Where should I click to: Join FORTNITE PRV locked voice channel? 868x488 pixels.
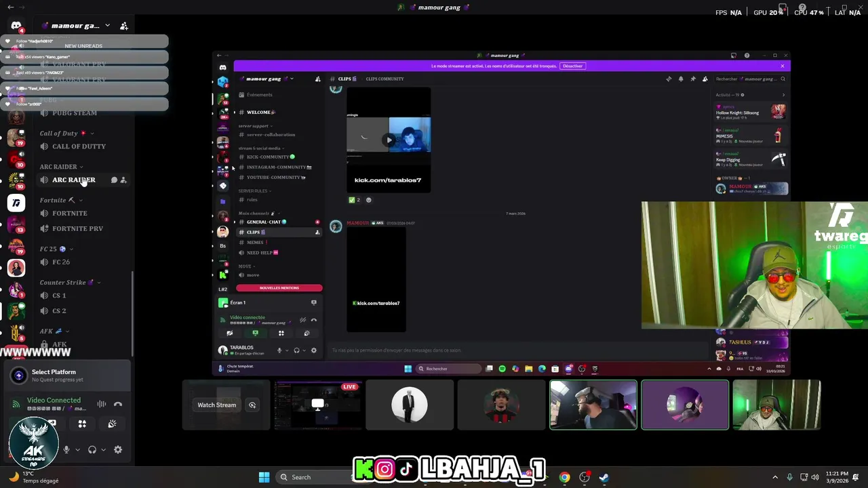click(77, 228)
